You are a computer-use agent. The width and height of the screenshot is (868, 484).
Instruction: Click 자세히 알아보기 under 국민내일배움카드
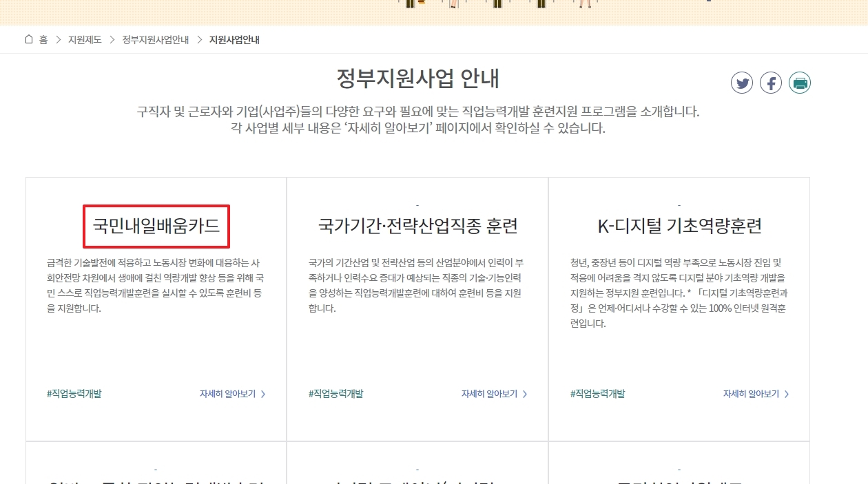click(233, 394)
